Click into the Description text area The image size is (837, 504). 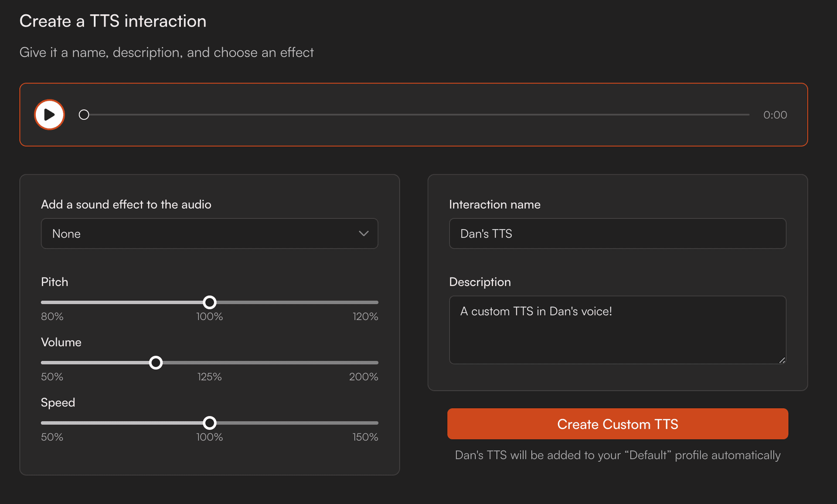click(x=617, y=330)
